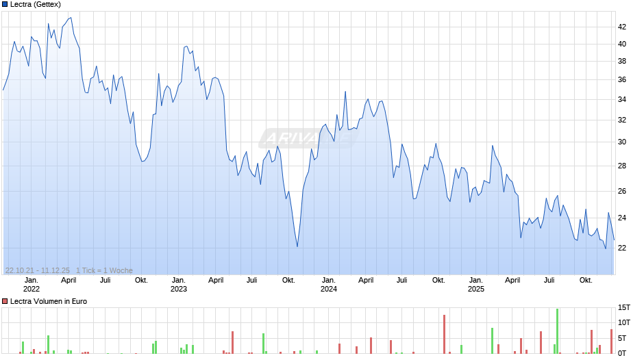Screen dimensions: 644x360
Task: Click the blue Lectra legend square
Action: (x=5, y=5)
